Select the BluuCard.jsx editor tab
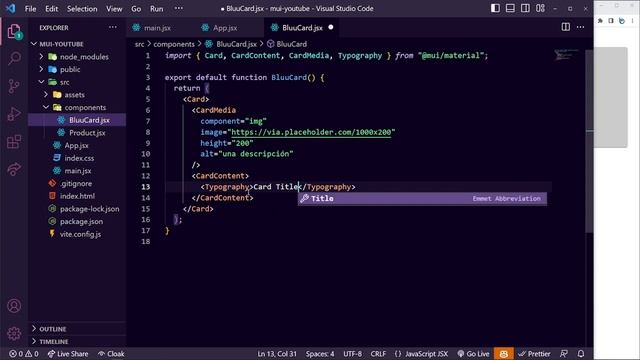Image resolution: width=640 pixels, height=360 pixels. pyautogui.click(x=302, y=28)
